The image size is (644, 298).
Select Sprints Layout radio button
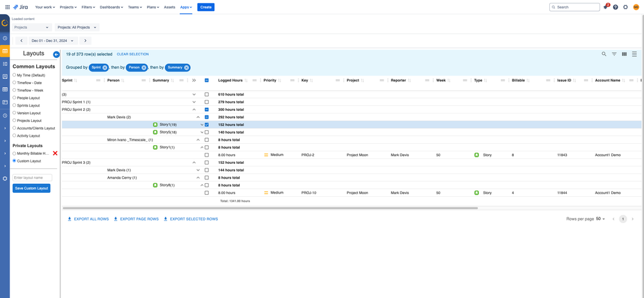point(14,105)
